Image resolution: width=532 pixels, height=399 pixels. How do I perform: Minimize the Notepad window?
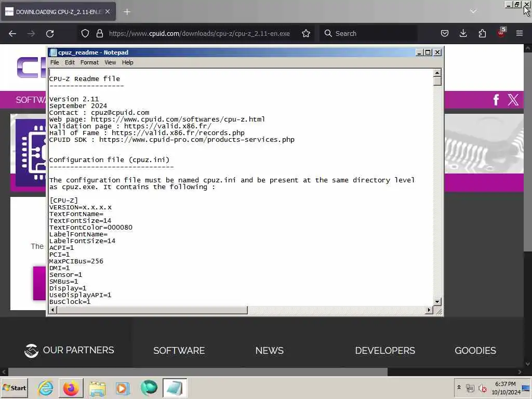419,52
